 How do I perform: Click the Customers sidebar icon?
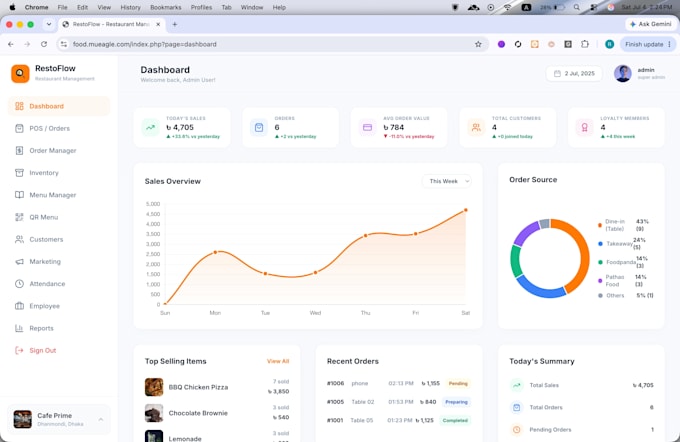[19, 239]
